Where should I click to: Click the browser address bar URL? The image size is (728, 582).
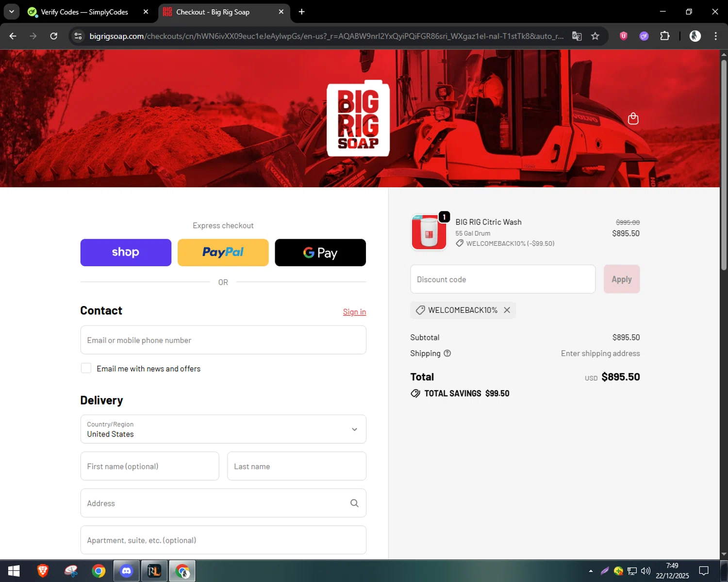point(326,36)
